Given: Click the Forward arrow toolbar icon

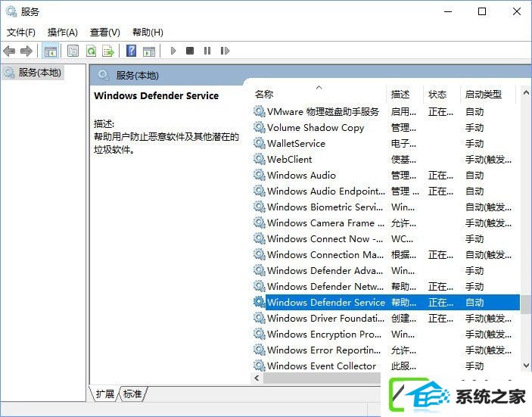Looking at the screenshot, I should [x=26, y=51].
